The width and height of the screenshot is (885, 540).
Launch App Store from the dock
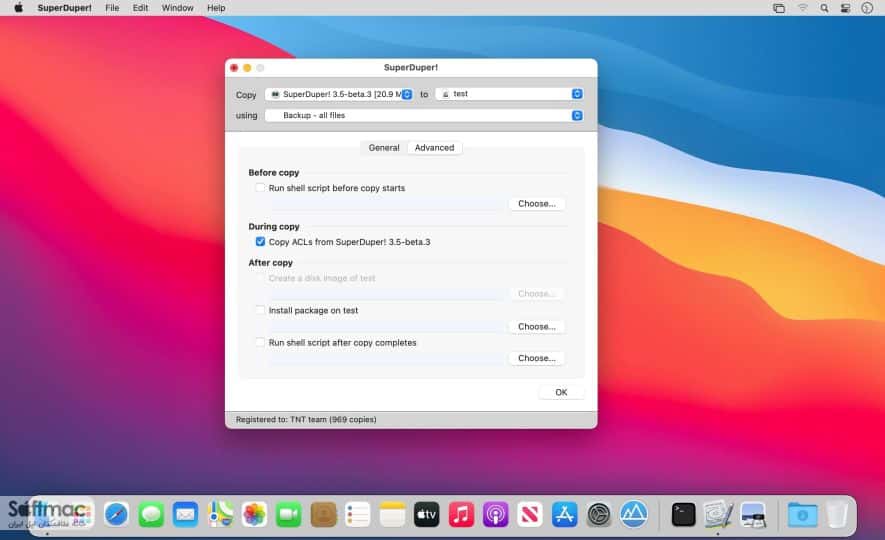coord(564,515)
